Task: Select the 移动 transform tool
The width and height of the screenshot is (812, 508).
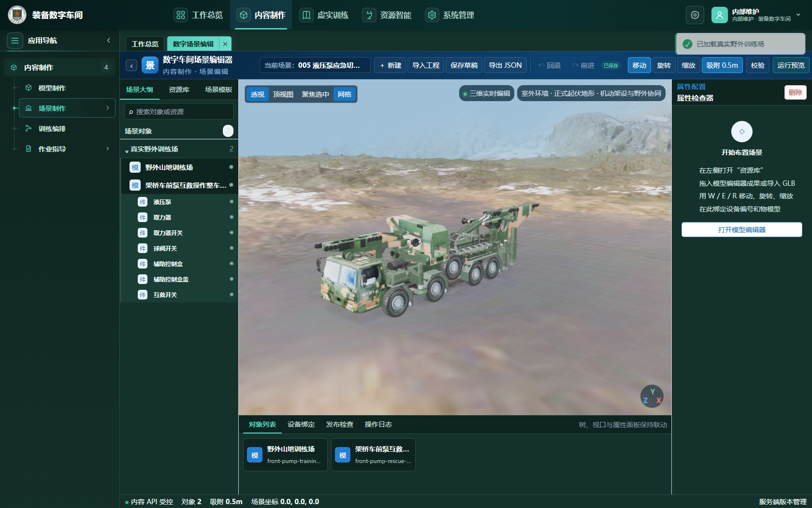Action: click(x=639, y=65)
